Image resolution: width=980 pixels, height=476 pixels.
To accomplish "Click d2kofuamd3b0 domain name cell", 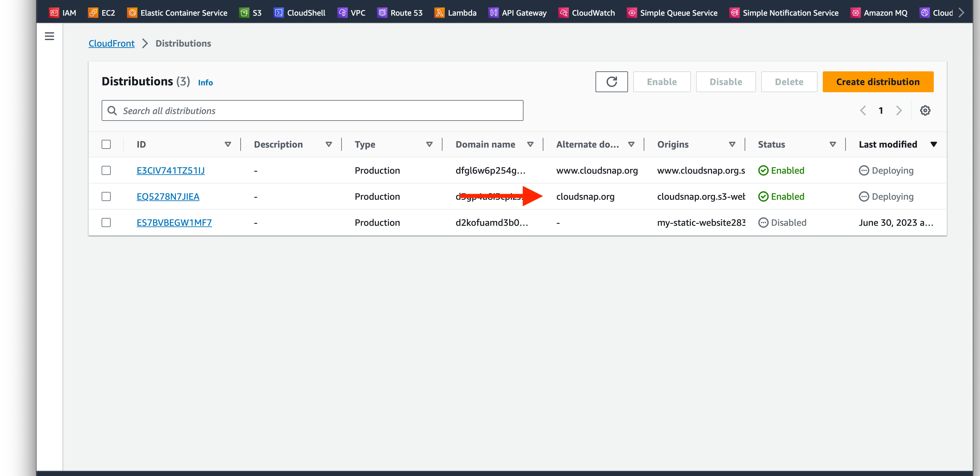I will point(492,223).
